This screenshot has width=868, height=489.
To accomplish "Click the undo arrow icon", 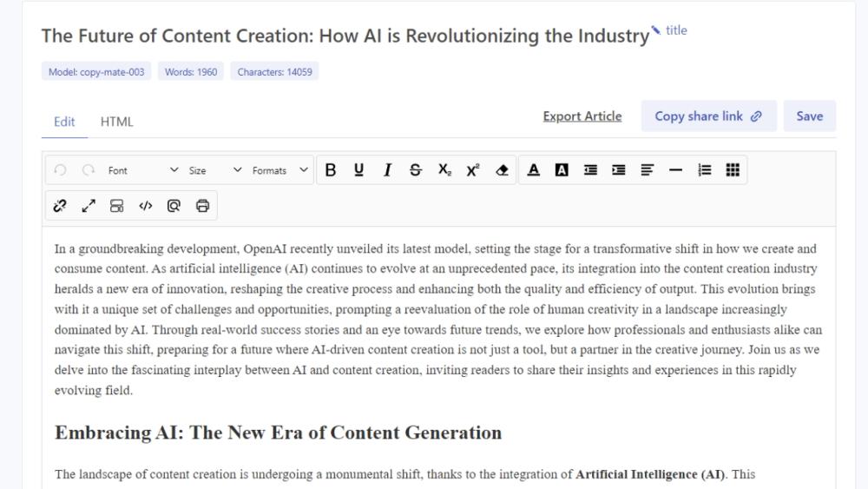I will point(61,170).
